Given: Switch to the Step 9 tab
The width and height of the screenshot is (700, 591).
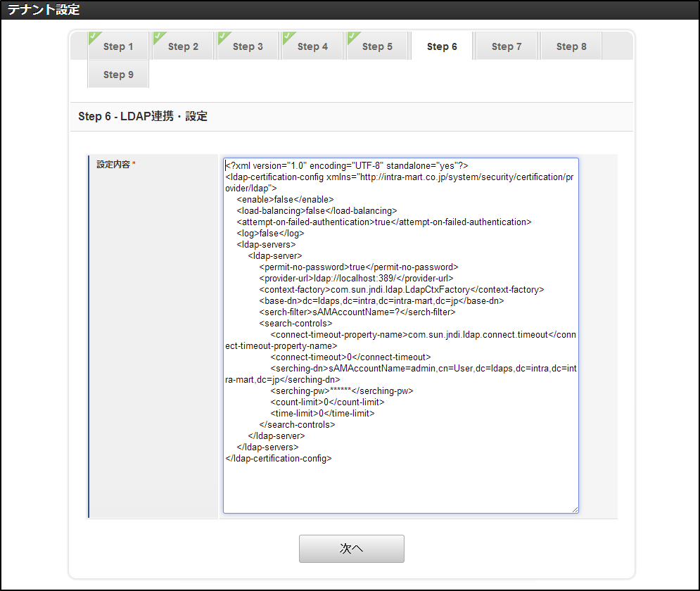Looking at the screenshot, I should 118,75.
